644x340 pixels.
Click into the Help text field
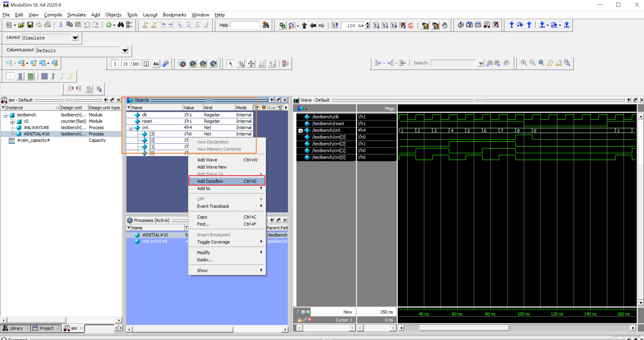(245, 25)
